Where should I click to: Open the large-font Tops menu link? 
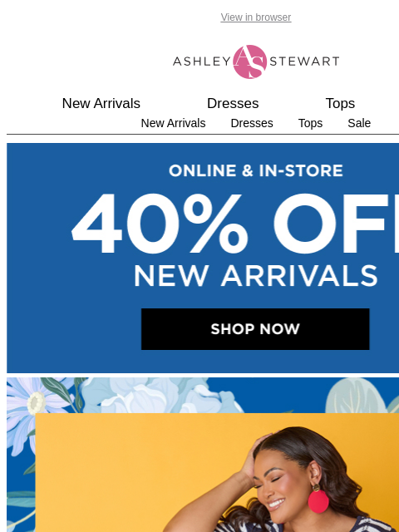340,103
